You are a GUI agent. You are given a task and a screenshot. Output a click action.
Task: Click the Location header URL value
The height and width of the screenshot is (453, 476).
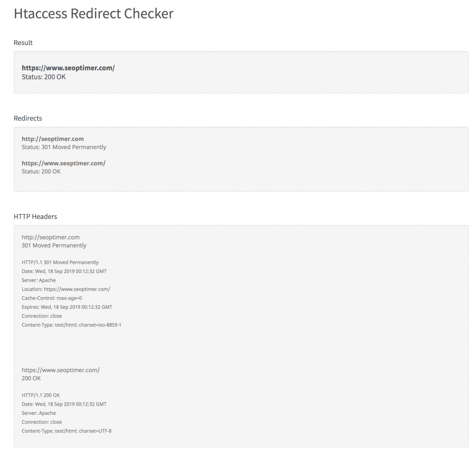(x=77, y=289)
